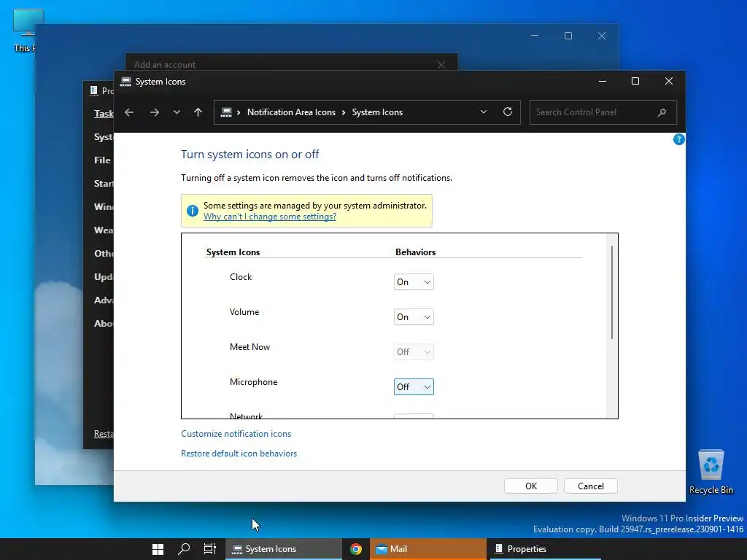The image size is (747, 560).
Task: Open Task View on the taskbar
Action: (x=209, y=549)
